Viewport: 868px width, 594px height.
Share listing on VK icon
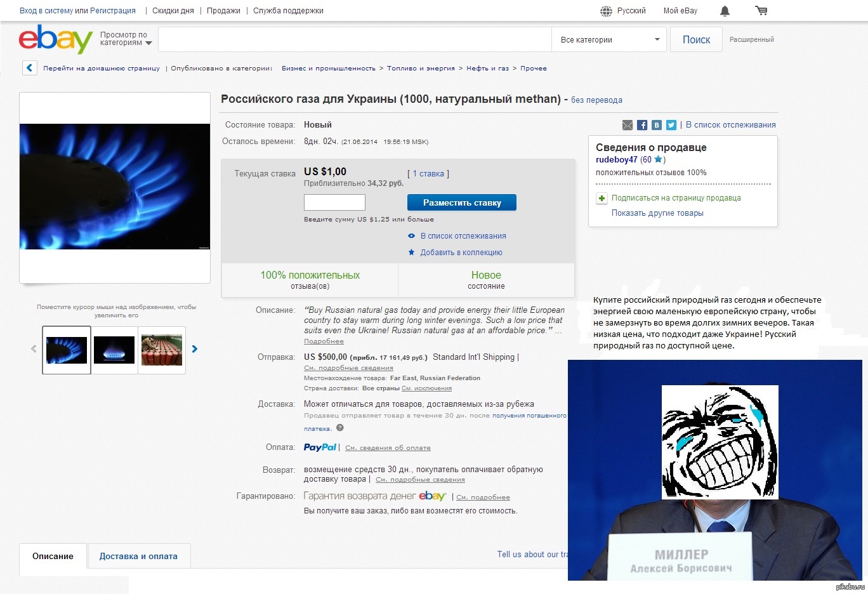(657, 125)
